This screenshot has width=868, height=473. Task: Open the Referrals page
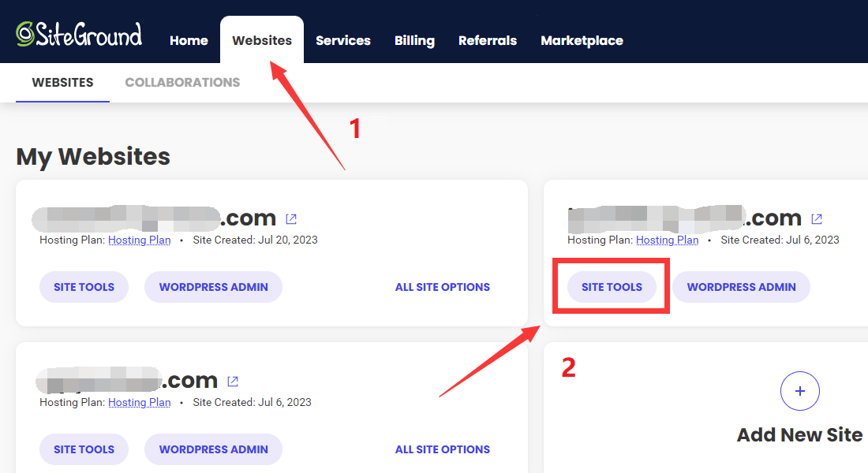tap(487, 40)
